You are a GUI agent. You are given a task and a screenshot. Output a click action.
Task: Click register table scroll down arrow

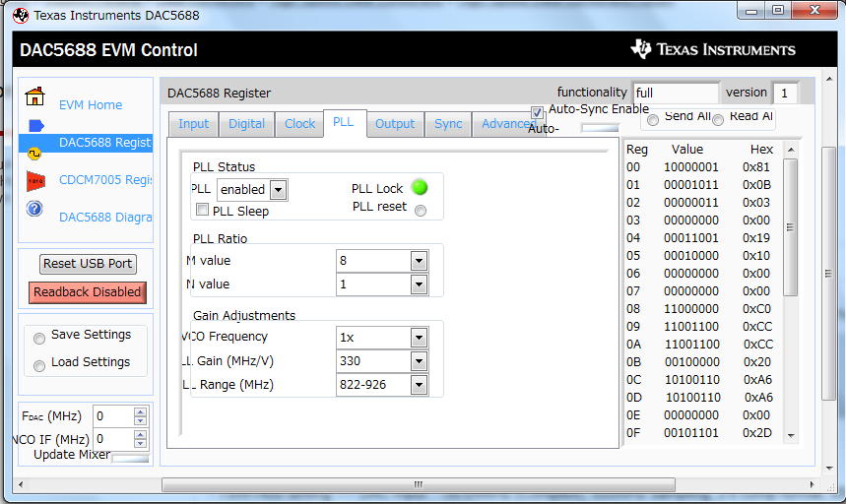791,435
